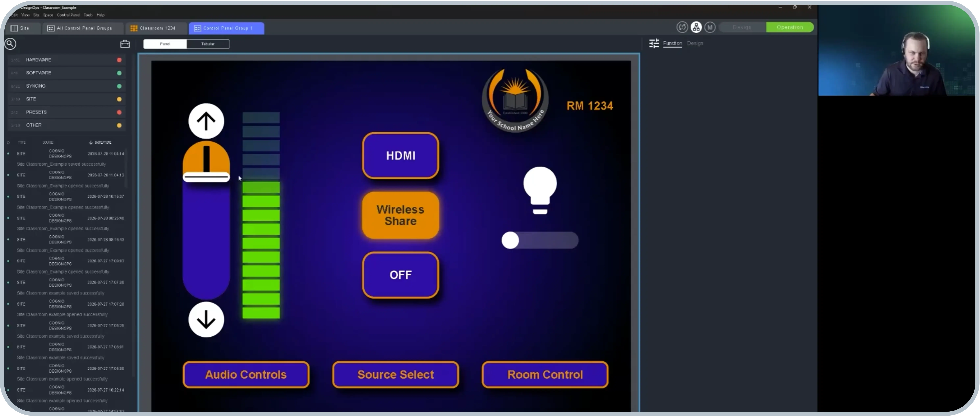The height and width of the screenshot is (416, 980).
Task: Click the network hierarchy icon
Action: pos(696,27)
